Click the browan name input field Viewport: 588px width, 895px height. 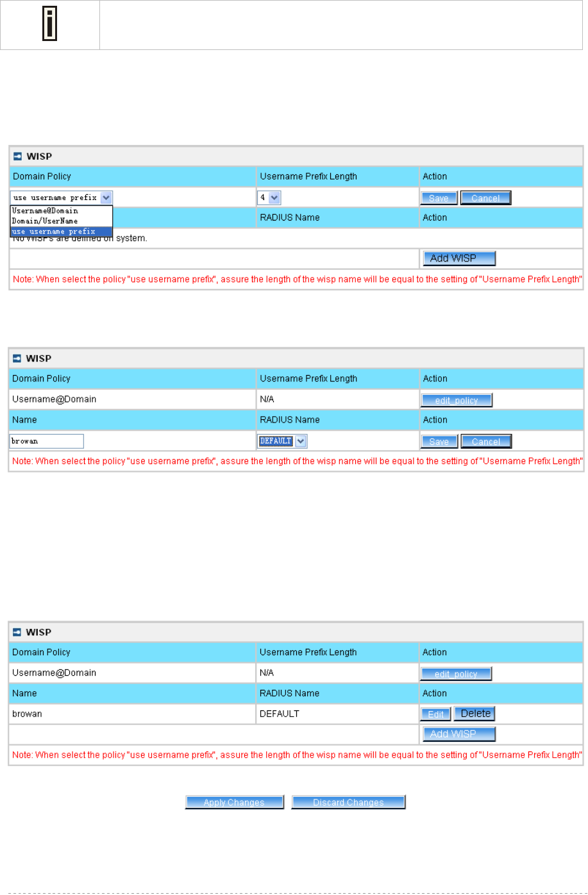[47, 441]
